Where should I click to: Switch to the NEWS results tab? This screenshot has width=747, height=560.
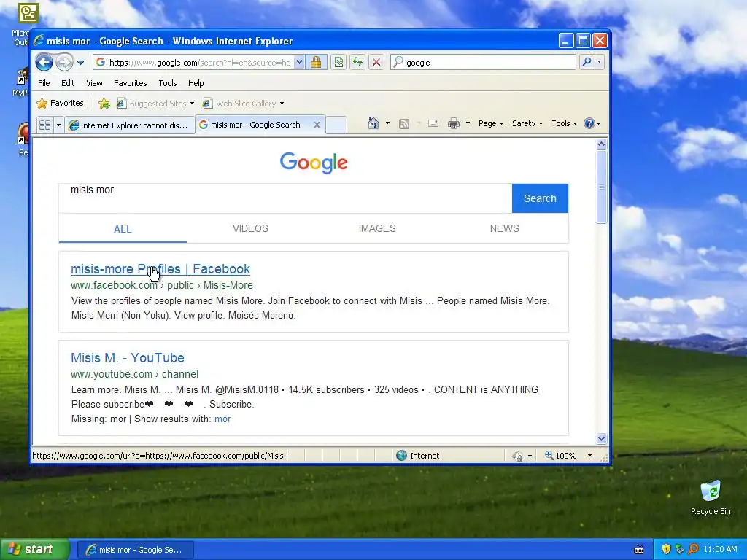[x=505, y=228]
